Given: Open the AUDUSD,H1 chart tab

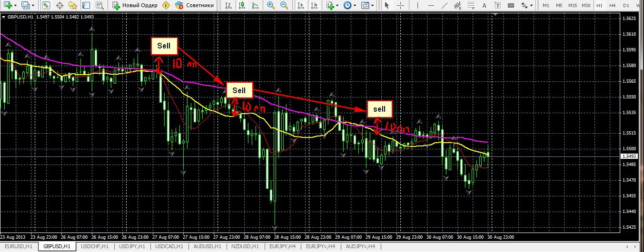Looking at the screenshot, I should [207, 246].
